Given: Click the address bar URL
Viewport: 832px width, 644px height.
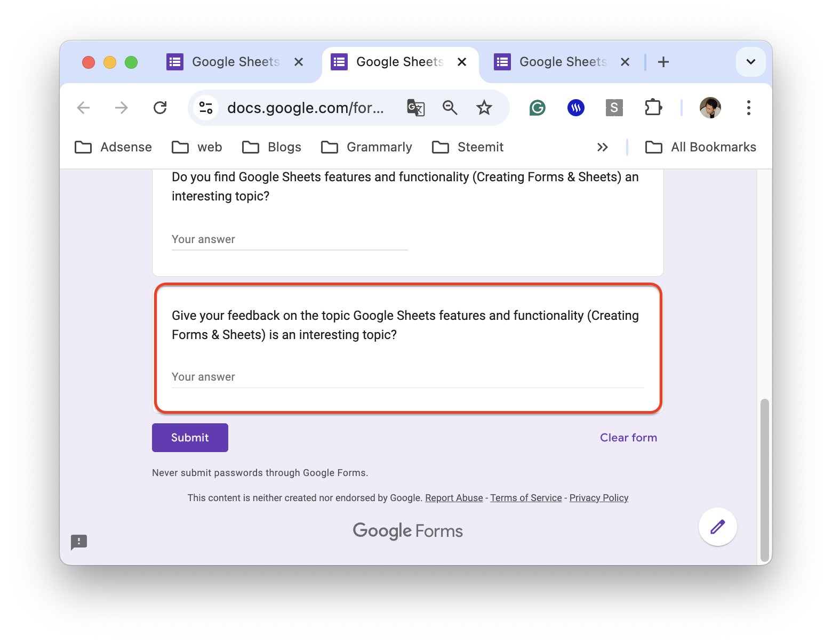Looking at the screenshot, I should [306, 108].
